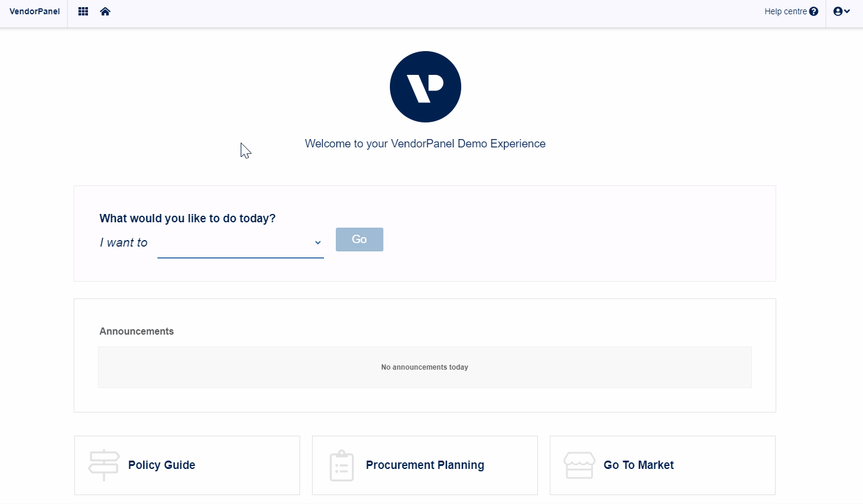Open the Help centre link
863x504 pixels.
point(791,11)
